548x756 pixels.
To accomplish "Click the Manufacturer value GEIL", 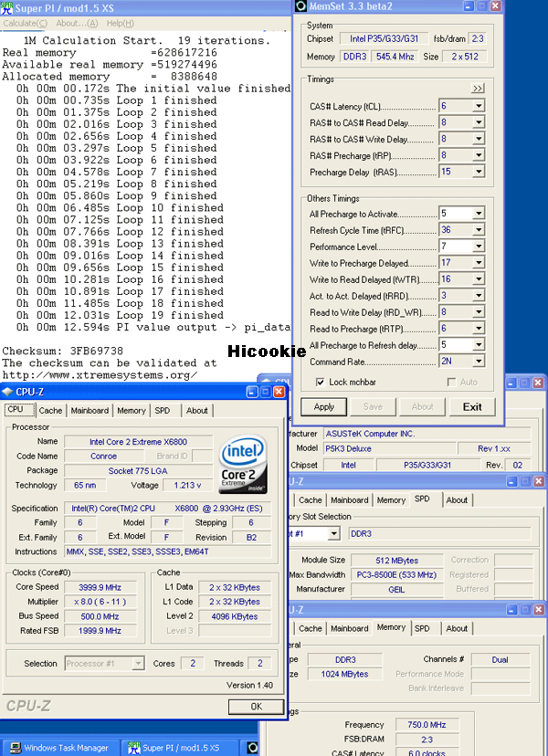I will pos(396,589).
